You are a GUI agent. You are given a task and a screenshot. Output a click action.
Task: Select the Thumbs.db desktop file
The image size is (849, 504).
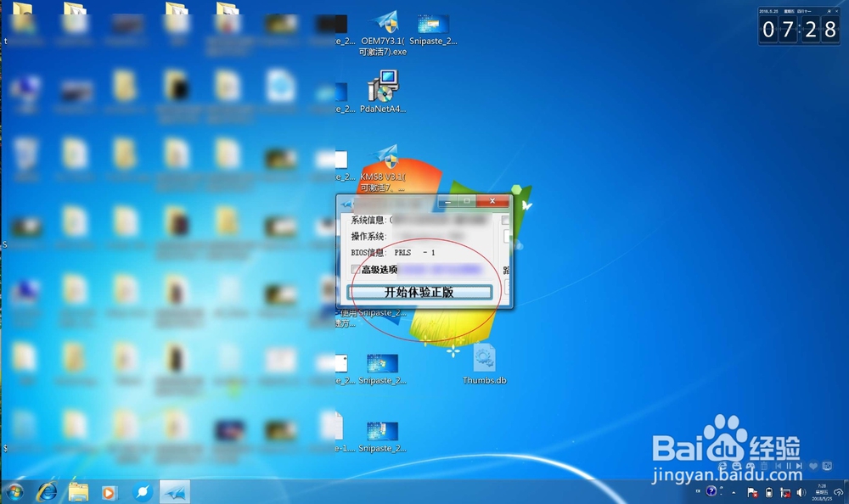(x=484, y=364)
